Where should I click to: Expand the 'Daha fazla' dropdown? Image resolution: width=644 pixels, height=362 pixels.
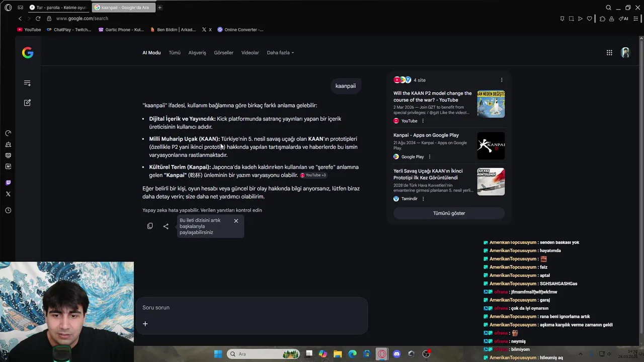(x=280, y=53)
